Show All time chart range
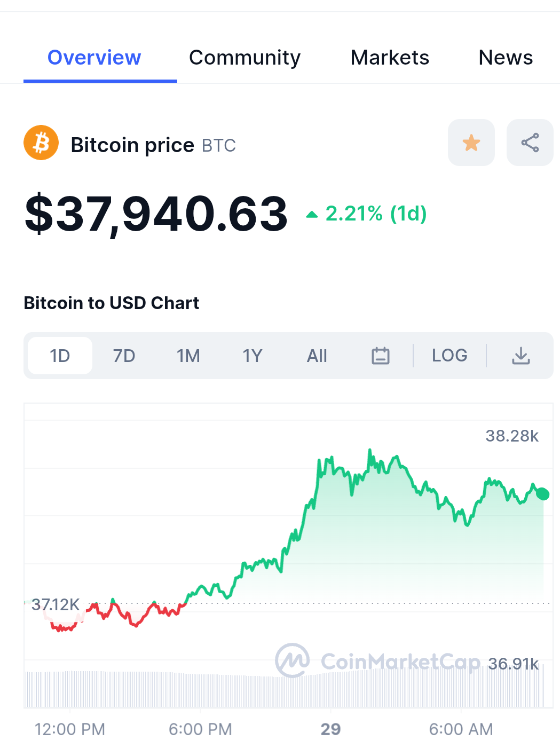This screenshot has width=560, height=740. 317,356
